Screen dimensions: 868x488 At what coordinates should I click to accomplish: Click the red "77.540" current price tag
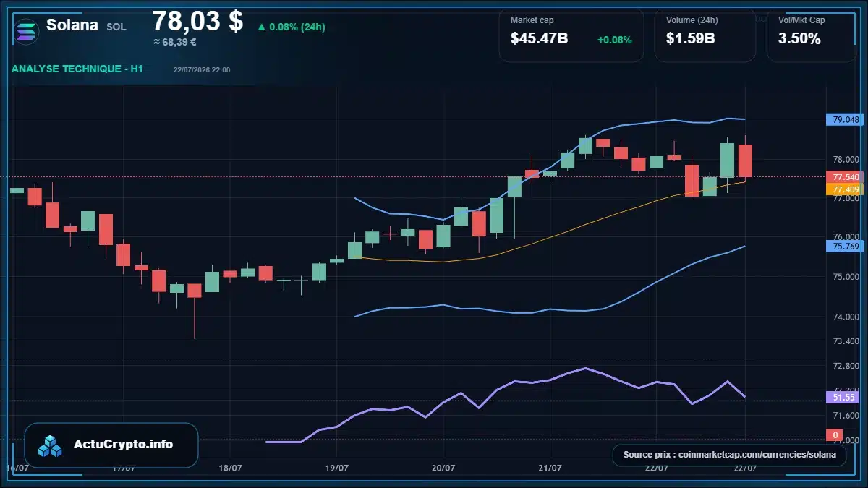click(x=846, y=177)
